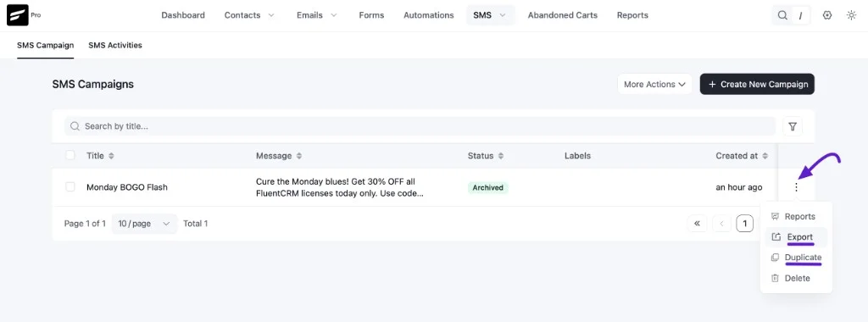
Task: Click the FluentCRM logo icon
Action: pos(17,15)
